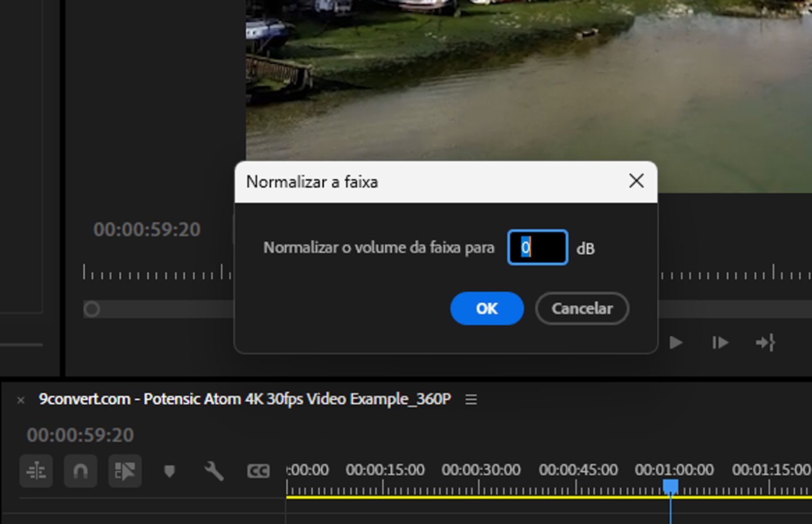
Task: Click the Add Marker icon in the timeline toolbar
Action: coord(170,471)
